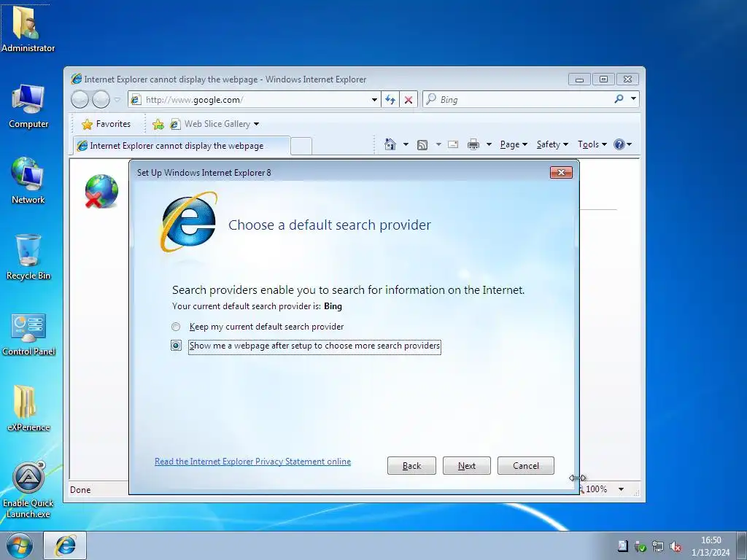This screenshot has width=747, height=560.
Task: Open the Administrator folder on desktop
Action: click(27, 28)
